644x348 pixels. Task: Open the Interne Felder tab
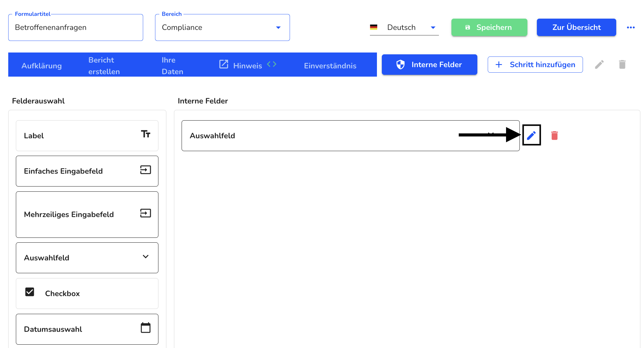429,64
